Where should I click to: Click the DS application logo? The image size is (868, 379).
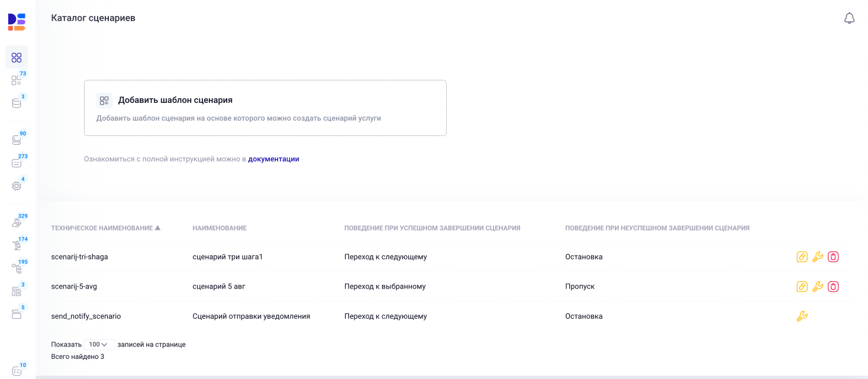click(x=17, y=21)
